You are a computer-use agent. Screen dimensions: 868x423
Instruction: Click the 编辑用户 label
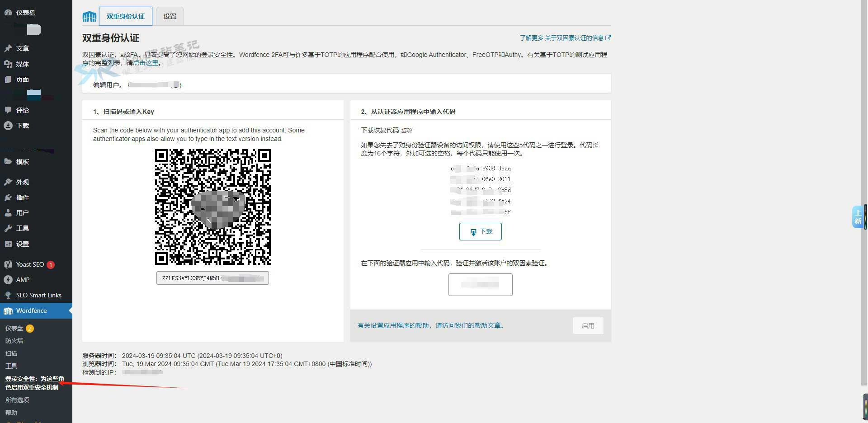click(x=108, y=85)
